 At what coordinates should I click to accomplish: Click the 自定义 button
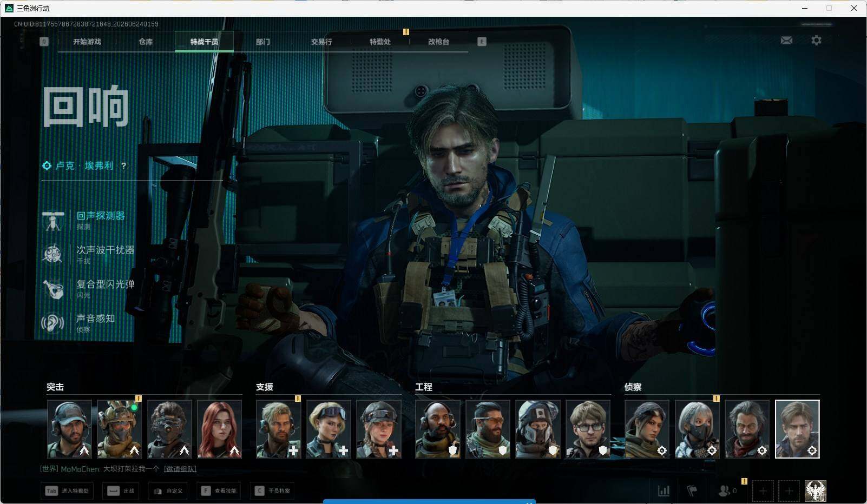coord(168,491)
